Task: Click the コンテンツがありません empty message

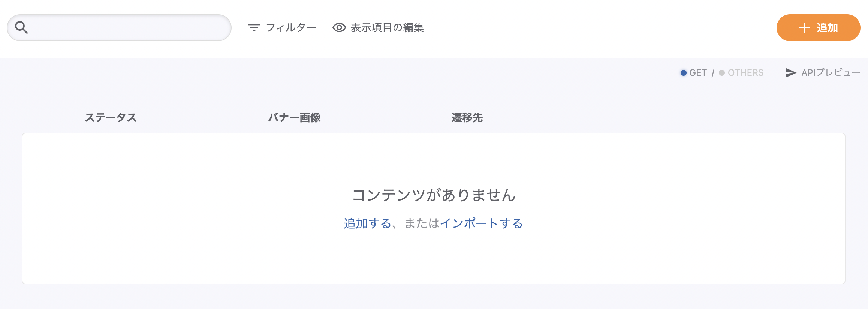Action: click(x=434, y=195)
